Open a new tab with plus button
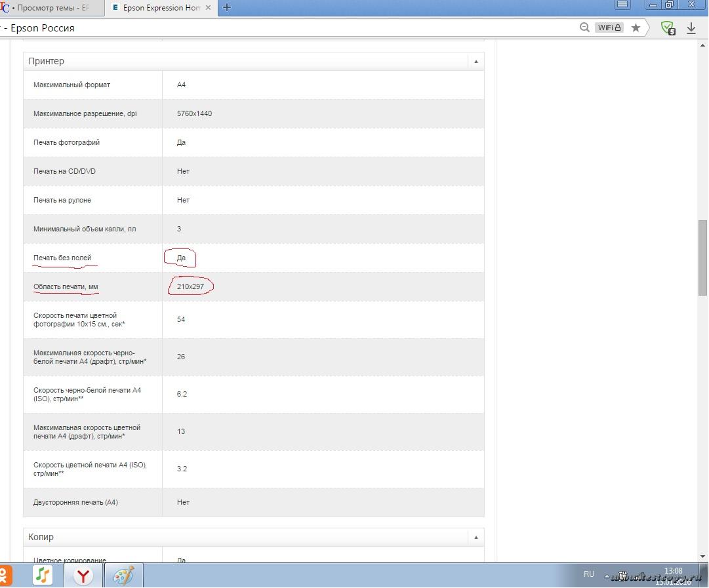709x588 pixels. click(227, 7)
